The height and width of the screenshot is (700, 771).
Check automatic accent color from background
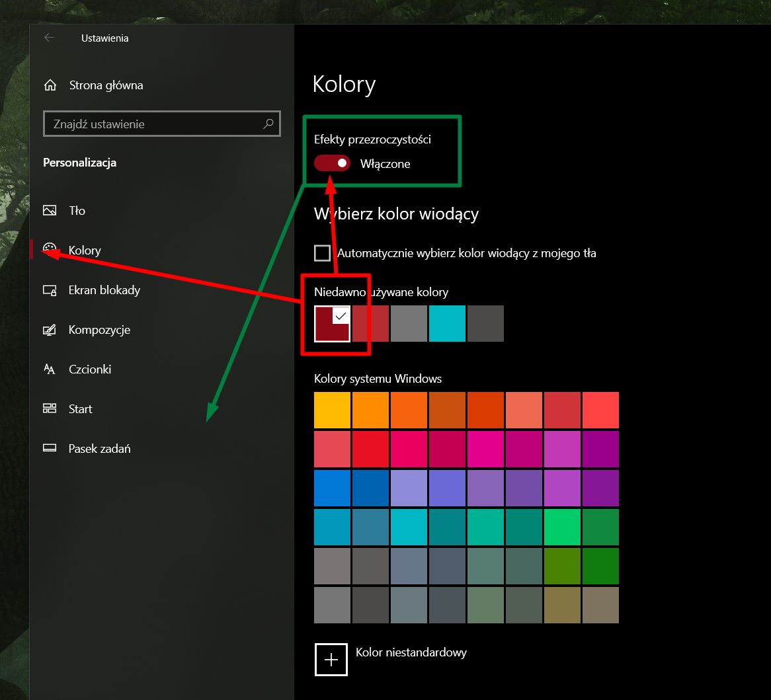pos(323,253)
